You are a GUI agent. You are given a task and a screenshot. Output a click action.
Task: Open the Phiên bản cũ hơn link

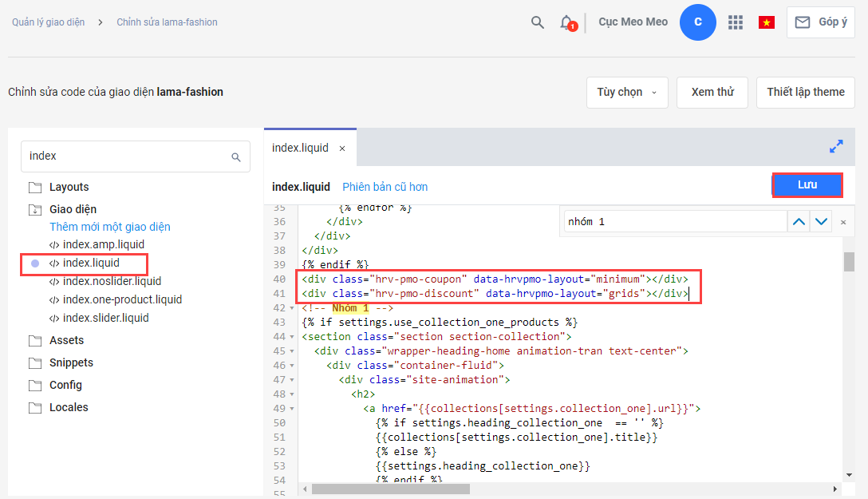385,187
